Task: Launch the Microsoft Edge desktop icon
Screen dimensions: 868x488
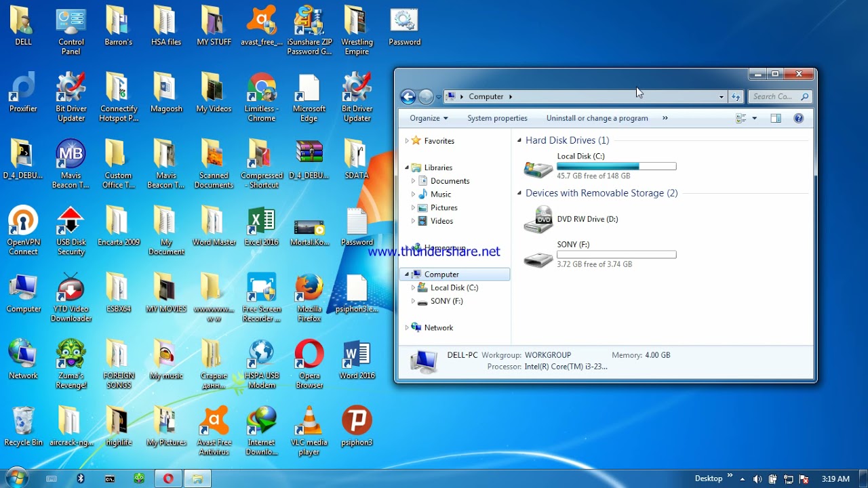Action: pos(309,98)
